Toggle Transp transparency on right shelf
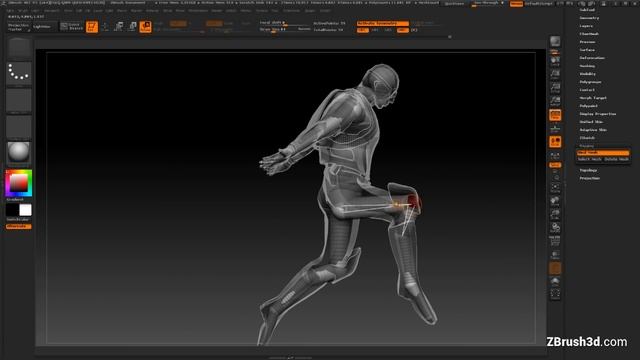Image resolution: width=640 pixels, height=360 pixels. click(555, 255)
